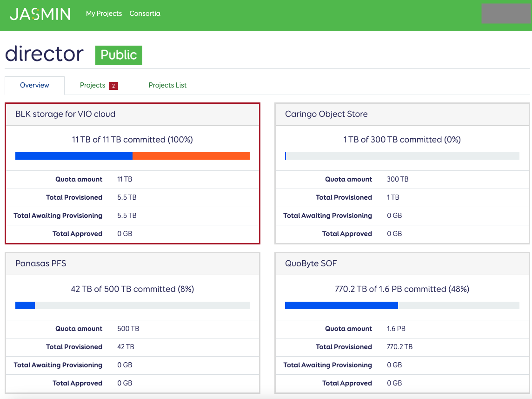
Task: Click QuoByte SOF blue progress bar
Action: pos(341,305)
